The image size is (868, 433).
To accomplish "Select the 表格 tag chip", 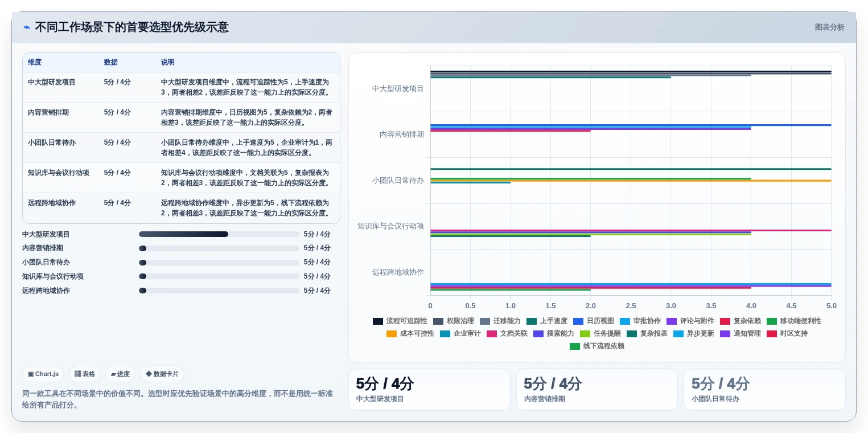I will pos(85,374).
